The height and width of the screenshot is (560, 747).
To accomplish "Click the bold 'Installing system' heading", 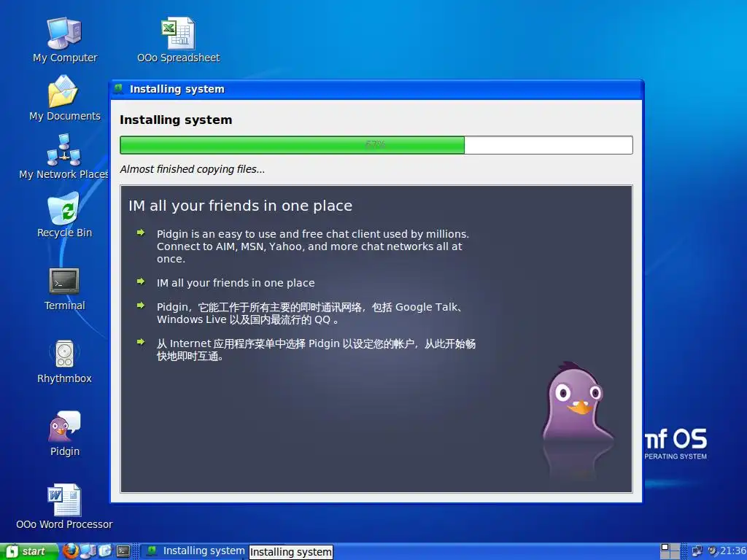I will click(x=176, y=120).
